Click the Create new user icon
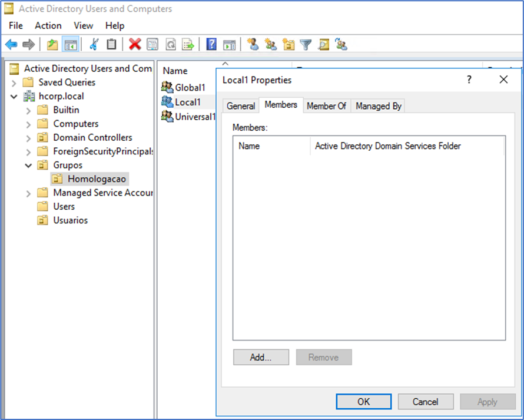Viewport: 524px width, 420px height. 253,44
